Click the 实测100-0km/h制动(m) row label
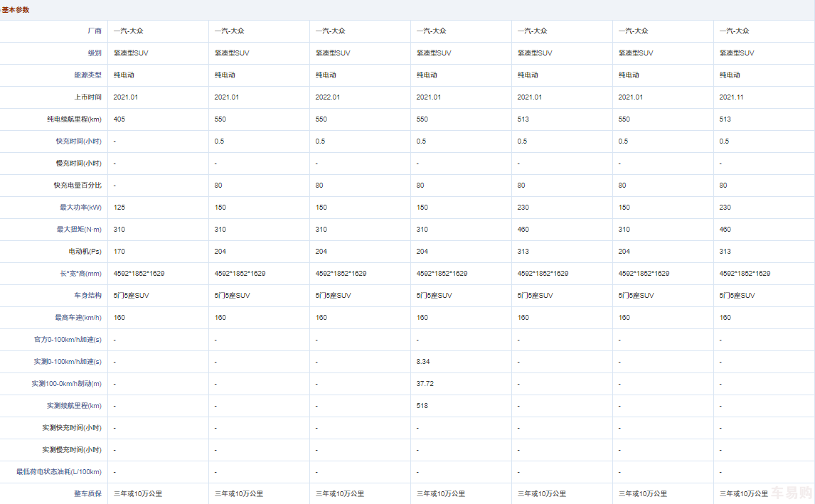 tap(67, 384)
